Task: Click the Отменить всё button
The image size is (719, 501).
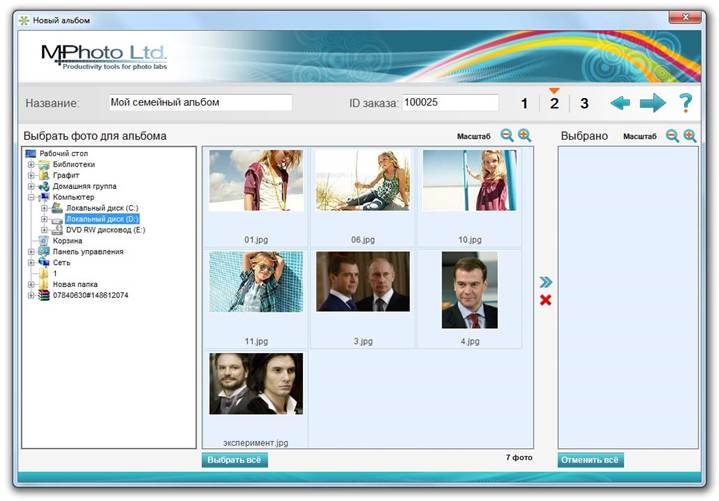Action: tap(590, 460)
